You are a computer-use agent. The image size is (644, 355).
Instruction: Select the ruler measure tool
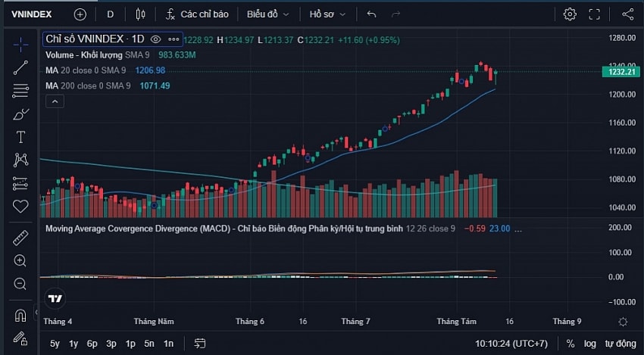[20, 238]
